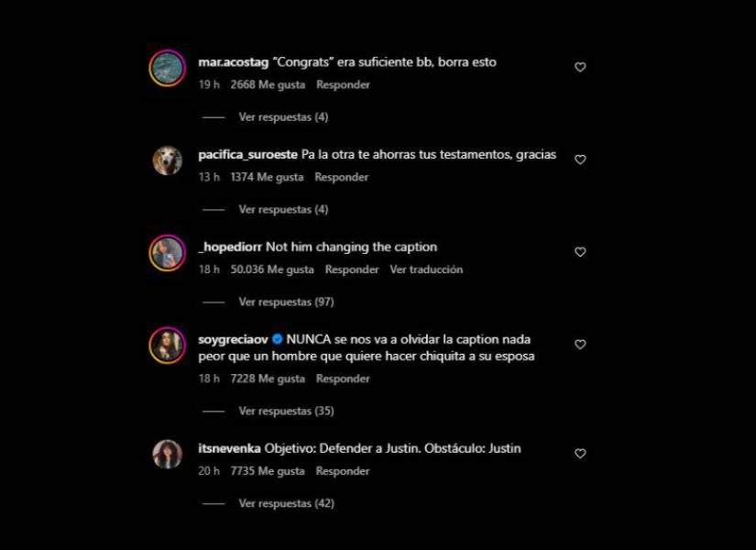This screenshot has width=756, height=550.
Task: Like soygreciaov's comment using heart
Action: [580, 345]
